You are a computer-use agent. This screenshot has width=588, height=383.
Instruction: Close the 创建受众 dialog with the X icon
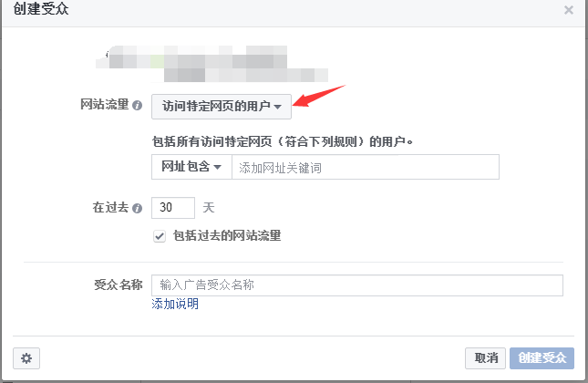click(x=569, y=10)
